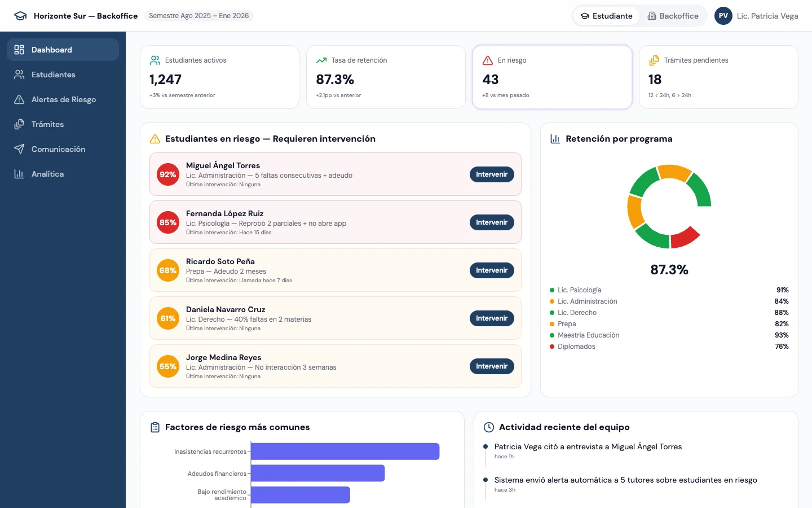Viewport: 812px width, 508px height.
Task: Click the Dashboard grid icon
Action: pos(19,50)
